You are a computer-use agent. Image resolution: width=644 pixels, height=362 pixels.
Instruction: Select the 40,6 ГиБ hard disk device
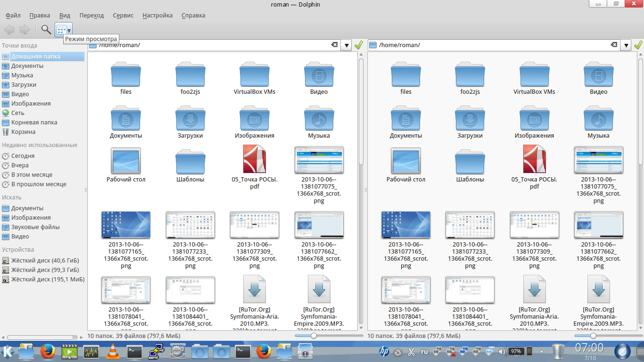click(45, 261)
